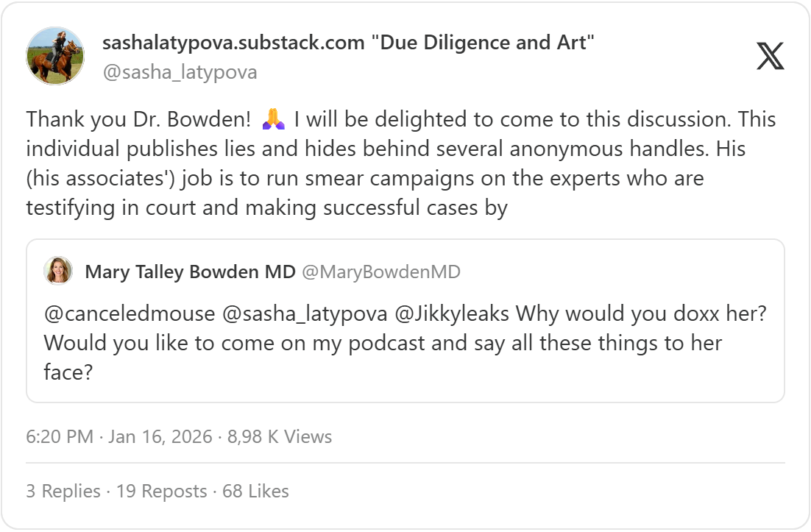Click the X logo icon
811x532 pixels.
click(770, 56)
